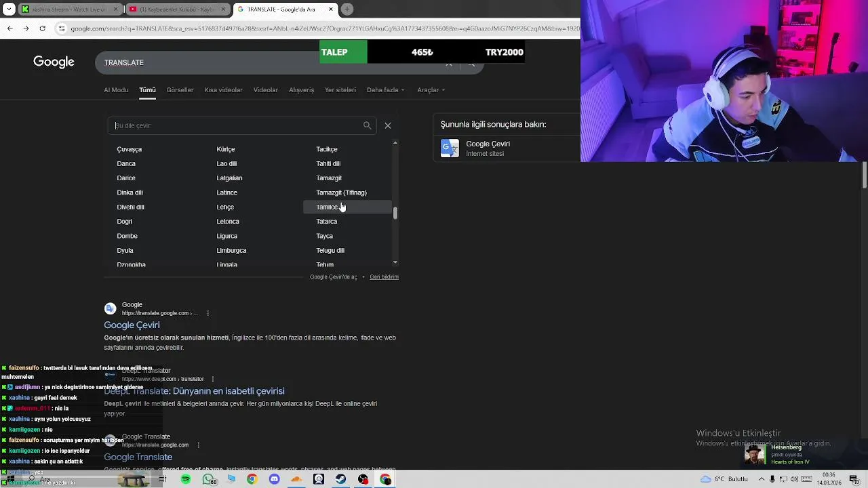Open the Google Çeviri result title
The width and height of the screenshot is (868, 488).
pyautogui.click(x=132, y=325)
